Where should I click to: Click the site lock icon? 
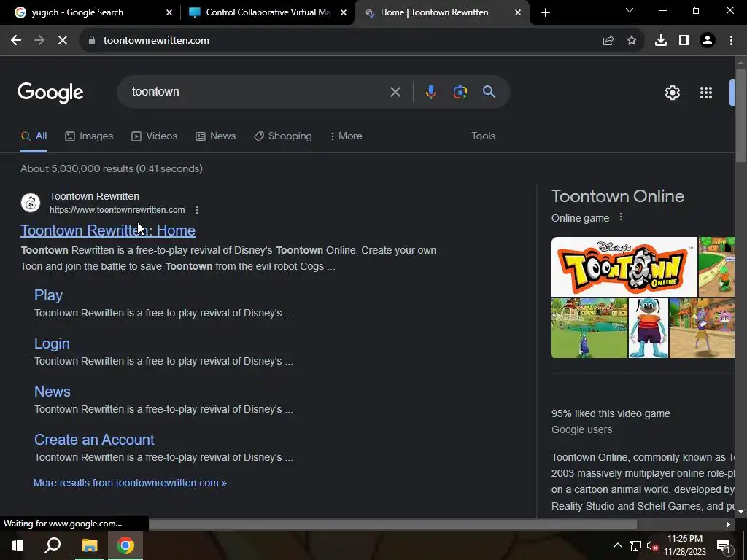coord(92,41)
